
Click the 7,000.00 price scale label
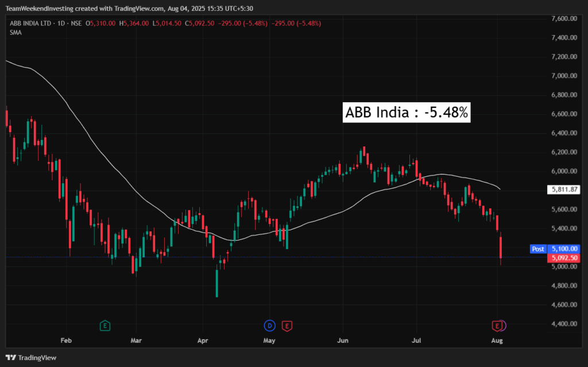pyautogui.click(x=564, y=76)
